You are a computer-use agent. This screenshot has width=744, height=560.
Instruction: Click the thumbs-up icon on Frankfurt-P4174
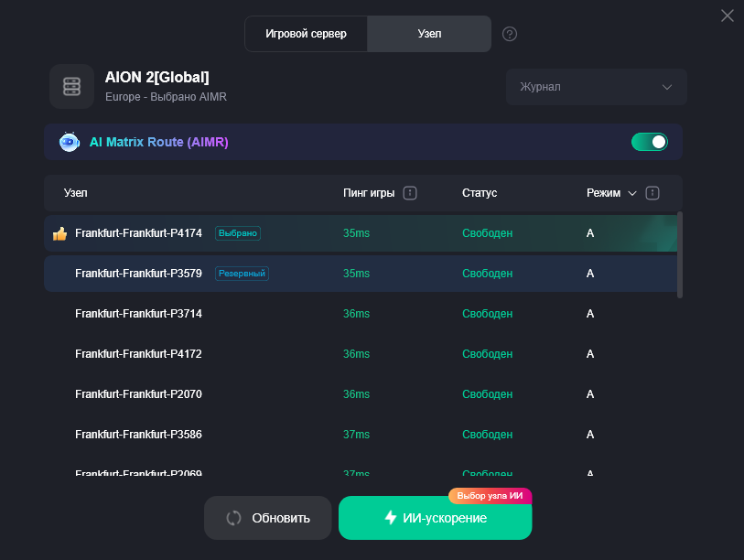[x=59, y=233]
